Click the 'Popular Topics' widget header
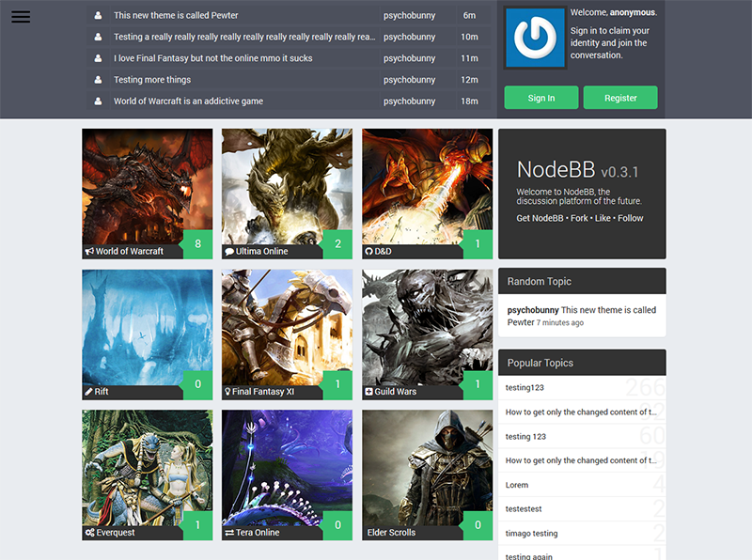Image resolution: width=752 pixels, height=560 pixels. click(582, 363)
